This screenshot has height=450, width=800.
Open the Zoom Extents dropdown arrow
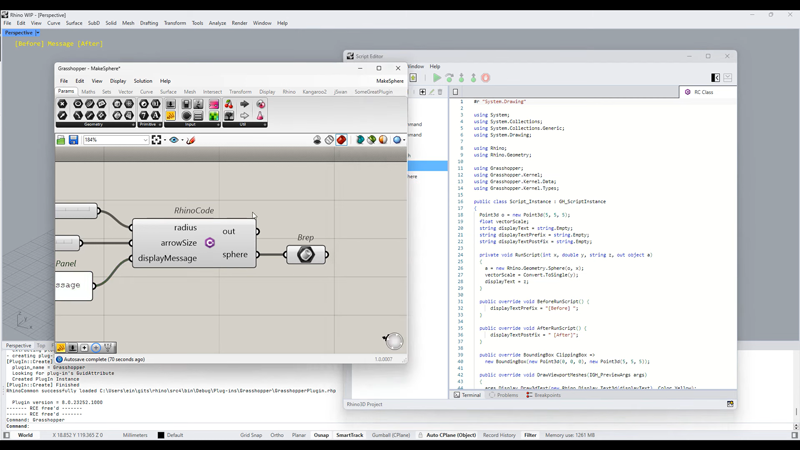(x=165, y=140)
